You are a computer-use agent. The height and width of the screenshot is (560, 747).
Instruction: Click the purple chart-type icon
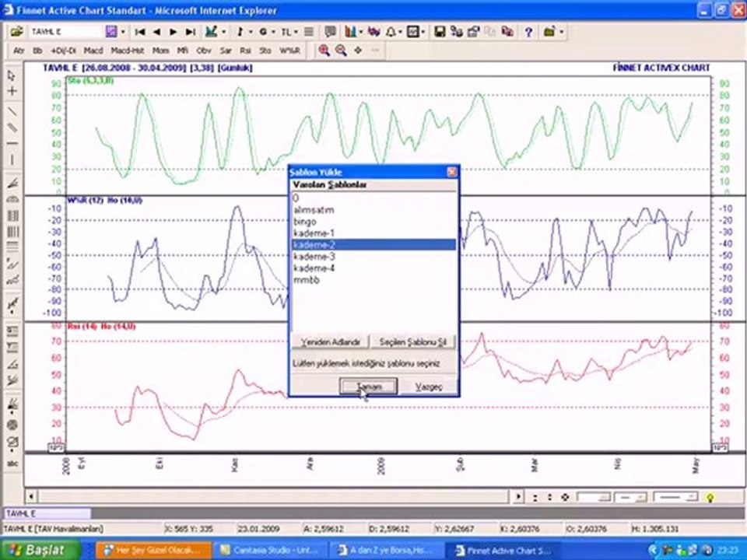[111, 31]
